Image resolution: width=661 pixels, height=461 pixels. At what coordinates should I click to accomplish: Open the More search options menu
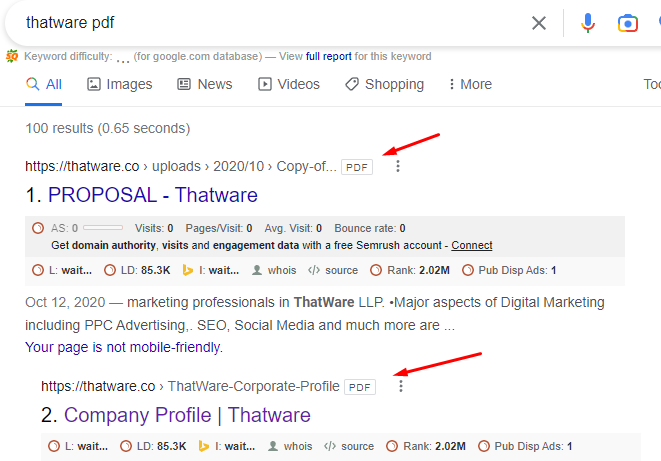[x=470, y=84]
